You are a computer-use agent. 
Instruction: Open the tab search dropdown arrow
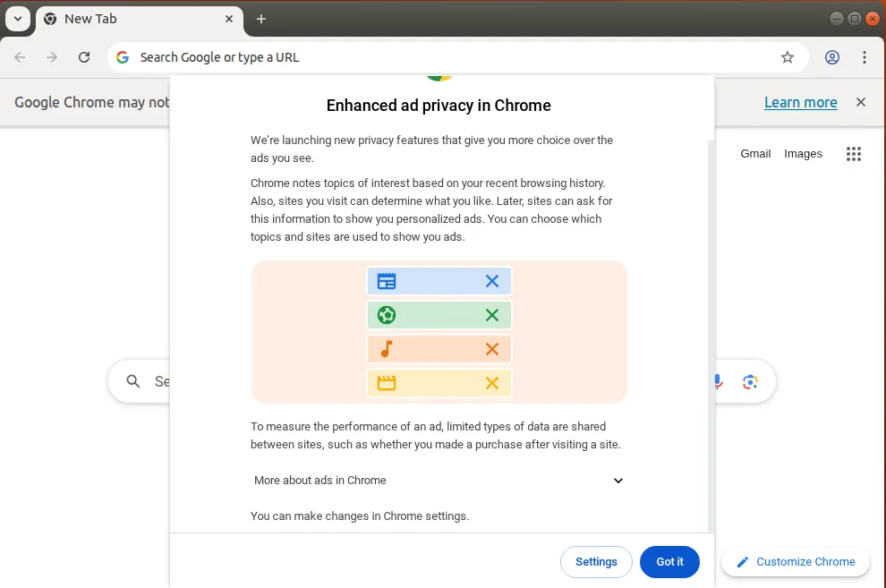tap(18, 19)
